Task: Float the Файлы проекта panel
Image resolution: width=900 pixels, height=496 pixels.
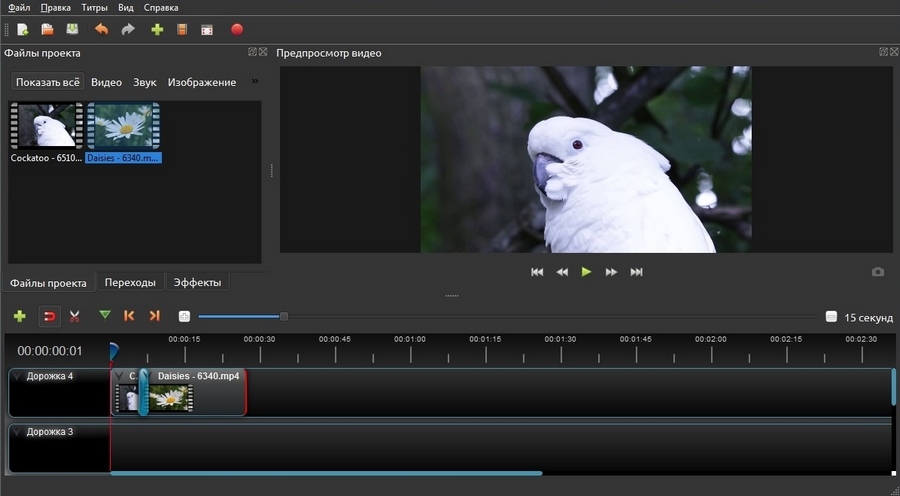Action: pos(252,52)
